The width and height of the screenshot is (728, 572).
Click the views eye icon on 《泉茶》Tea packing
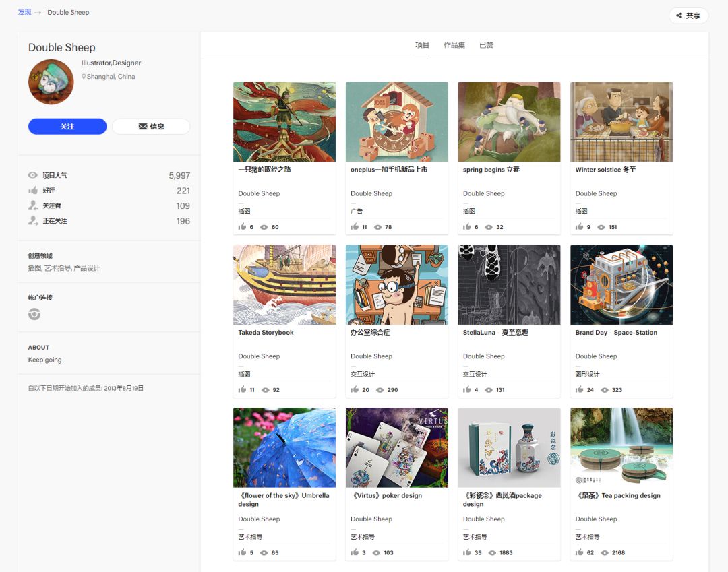click(605, 553)
